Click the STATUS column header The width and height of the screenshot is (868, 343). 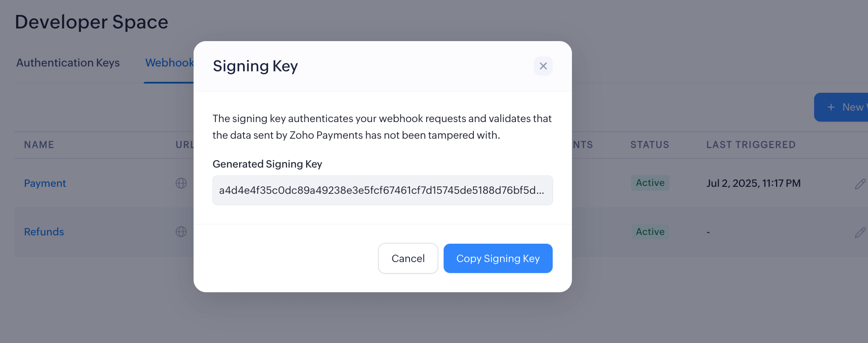coord(649,145)
